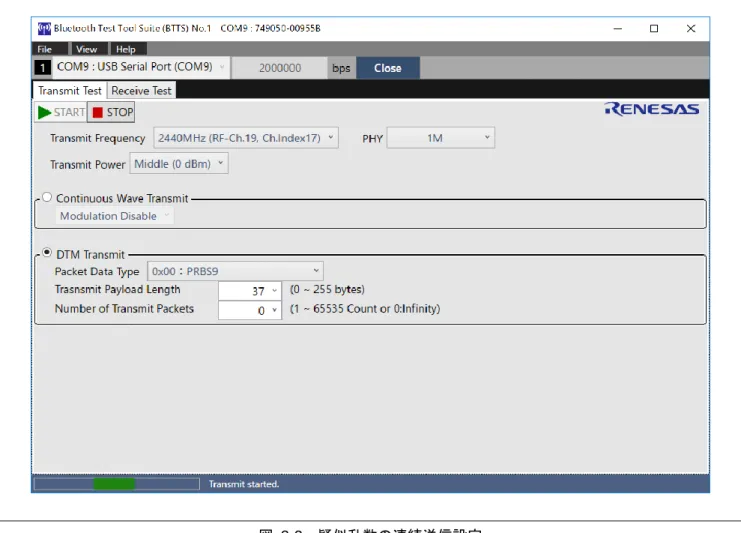Switch to the Transmit Test tab
Viewport: 741px width, 533px height.
[x=70, y=91]
